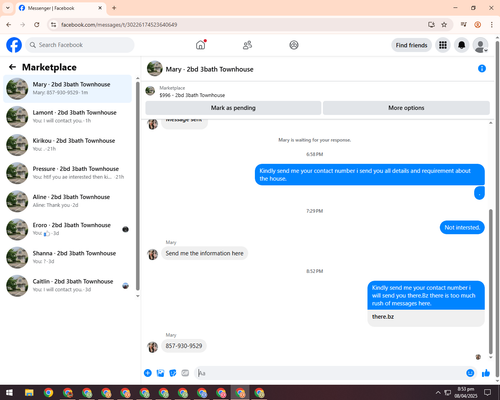Open the emoji picker in composer
This screenshot has width=500, height=400.
pyautogui.click(x=470, y=373)
